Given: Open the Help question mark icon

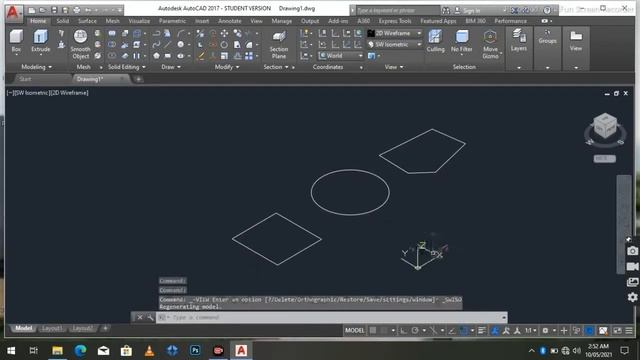Looking at the screenshot, I should click(x=547, y=10).
